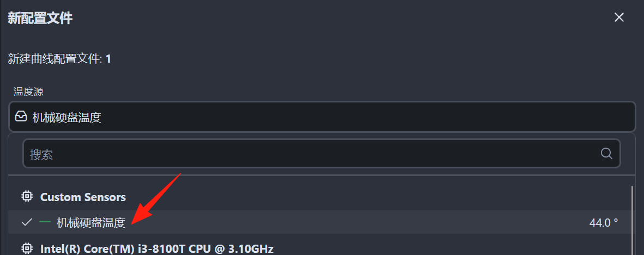Click the green line color indicator
Viewport: 644px width, 255px height.
pos(45,222)
